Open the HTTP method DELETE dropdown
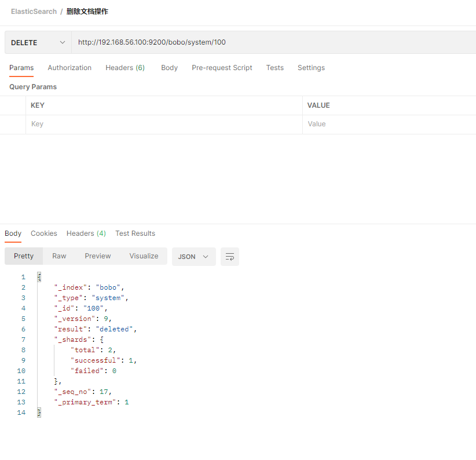 coord(38,42)
